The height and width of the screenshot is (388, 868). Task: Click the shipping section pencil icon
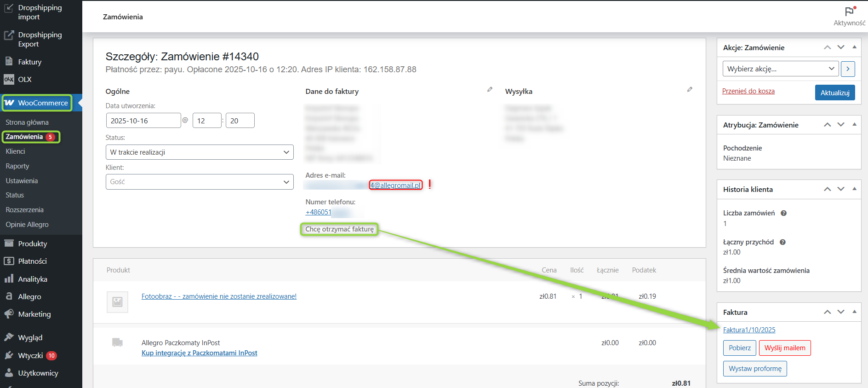coord(690,89)
